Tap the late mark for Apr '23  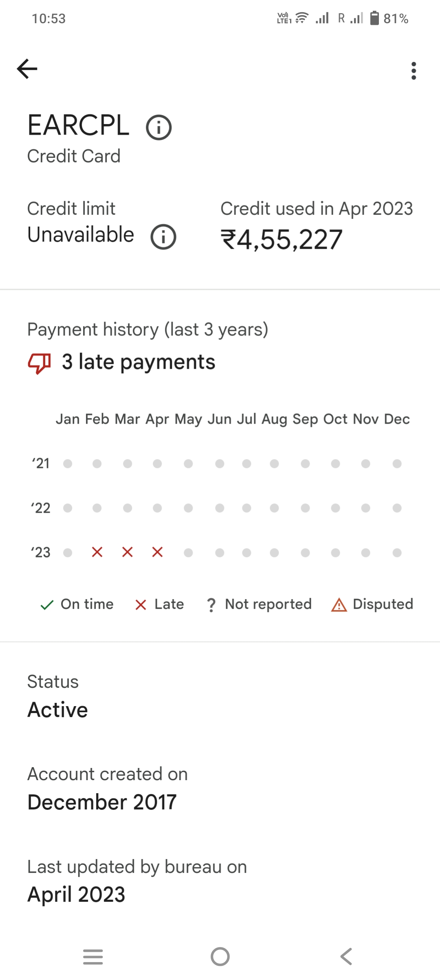coord(157,552)
